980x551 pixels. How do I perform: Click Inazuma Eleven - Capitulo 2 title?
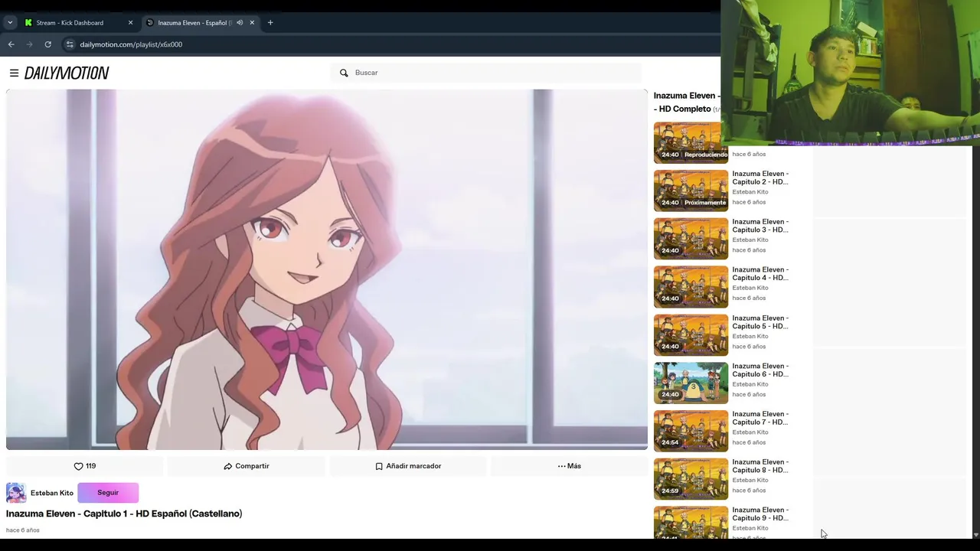pyautogui.click(x=760, y=178)
